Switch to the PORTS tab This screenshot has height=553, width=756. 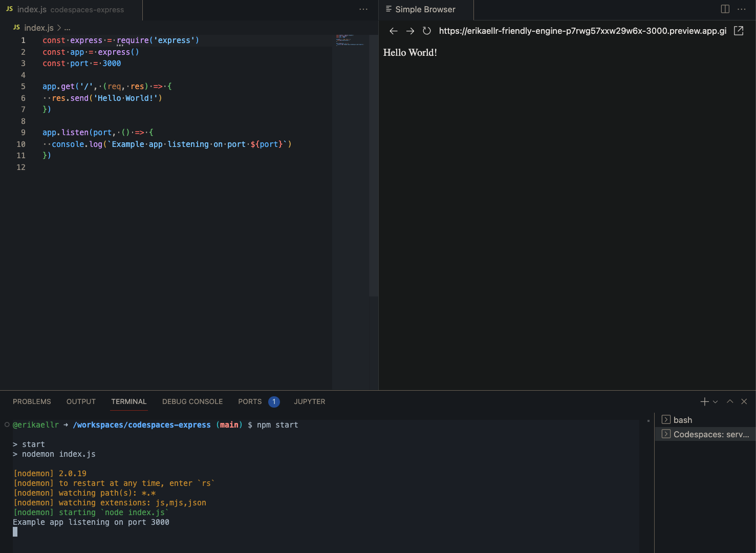tap(249, 401)
